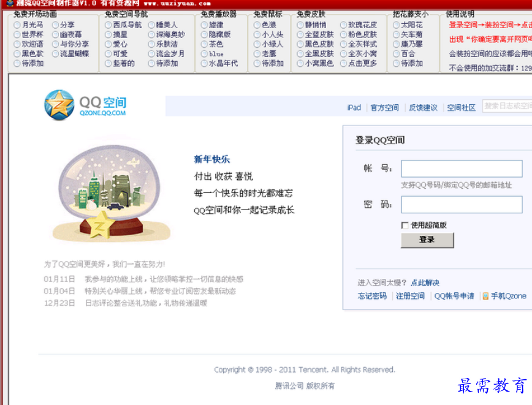The height and width of the screenshot is (405, 532).
Task: Choose the 欢迎语 opening animation option
Action: (17, 44)
